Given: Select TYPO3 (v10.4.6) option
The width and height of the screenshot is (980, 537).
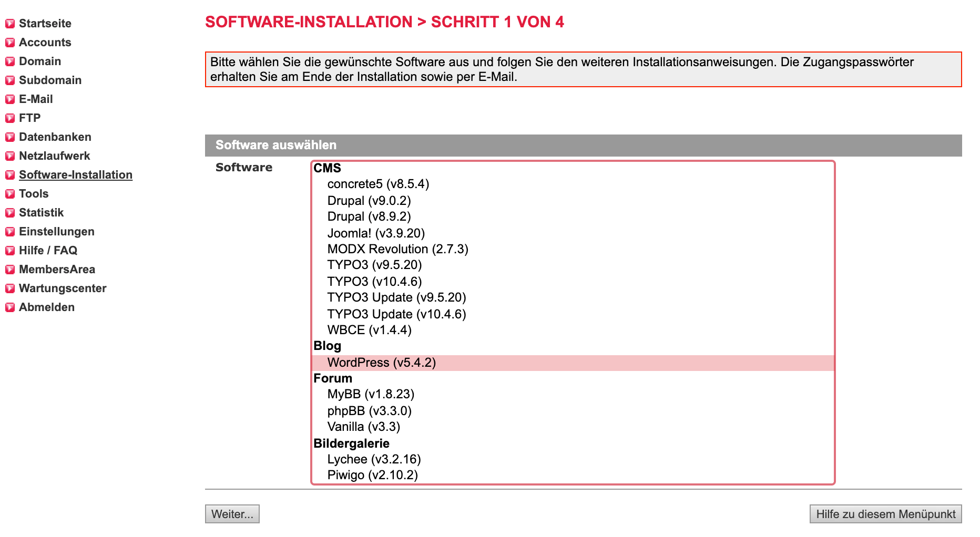Looking at the screenshot, I should pyautogui.click(x=573, y=281).
